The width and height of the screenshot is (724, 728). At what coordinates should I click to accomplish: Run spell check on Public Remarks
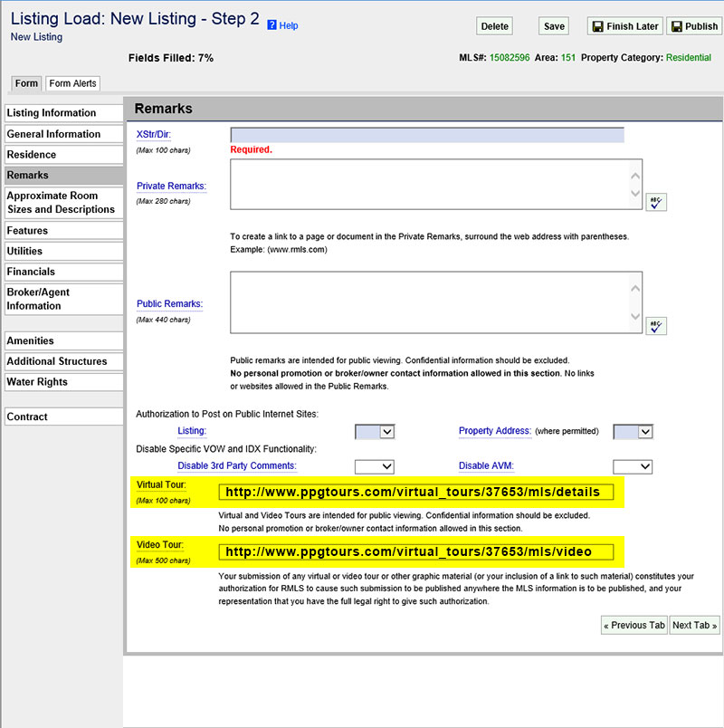point(656,326)
